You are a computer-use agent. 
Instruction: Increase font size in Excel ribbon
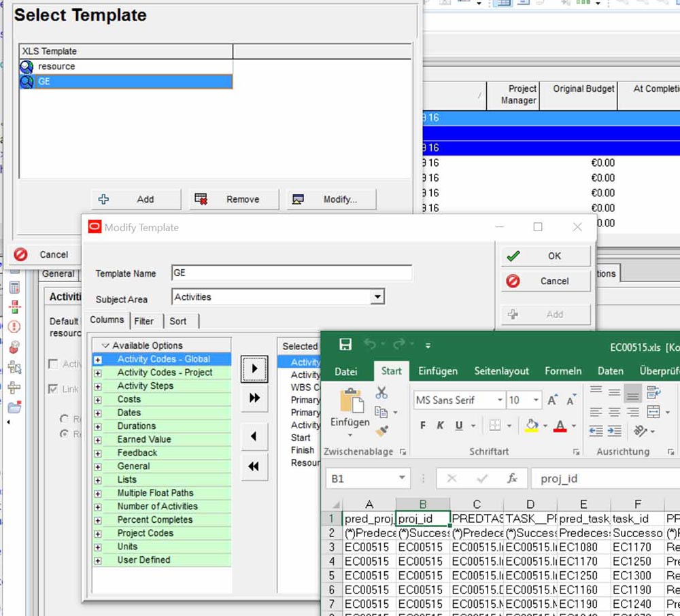click(x=553, y=400)
